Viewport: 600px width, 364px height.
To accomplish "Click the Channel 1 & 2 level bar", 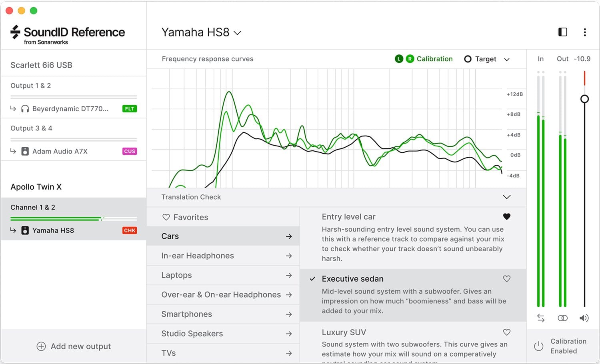I will click(74, 219).
